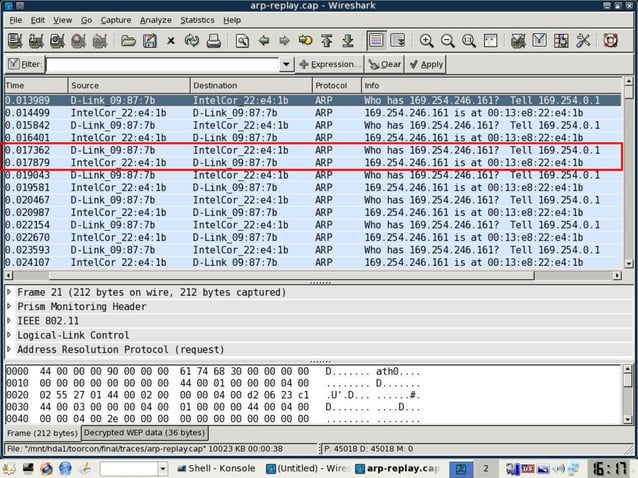The width and height of the screenshot is (638, 478).
Task: Click the Save capture file icon
Action: [149, 41]
